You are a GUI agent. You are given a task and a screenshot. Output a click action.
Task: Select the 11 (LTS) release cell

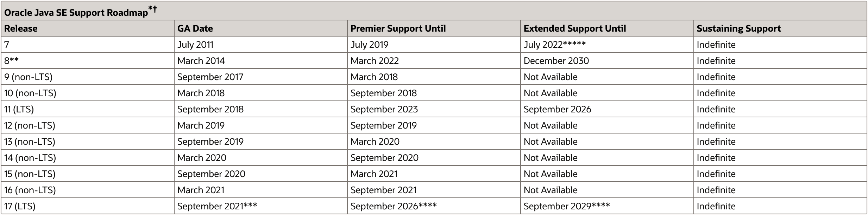(88, 109)
